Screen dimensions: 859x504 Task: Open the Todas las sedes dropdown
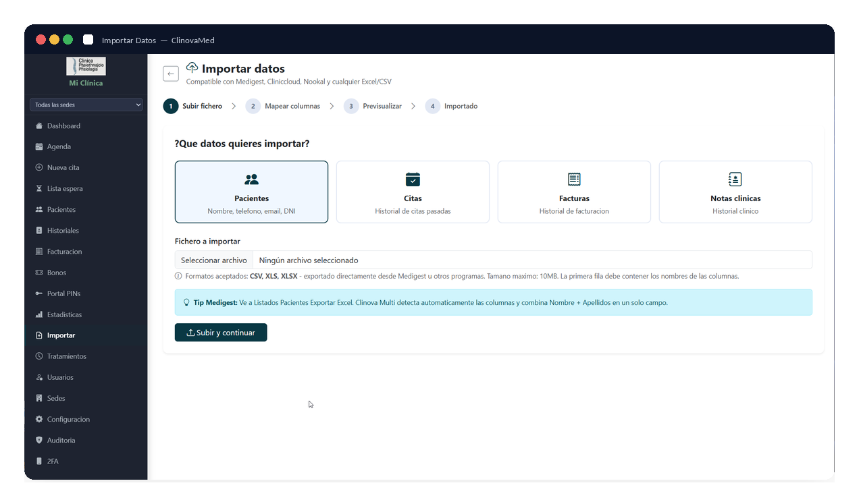(86, 105)
